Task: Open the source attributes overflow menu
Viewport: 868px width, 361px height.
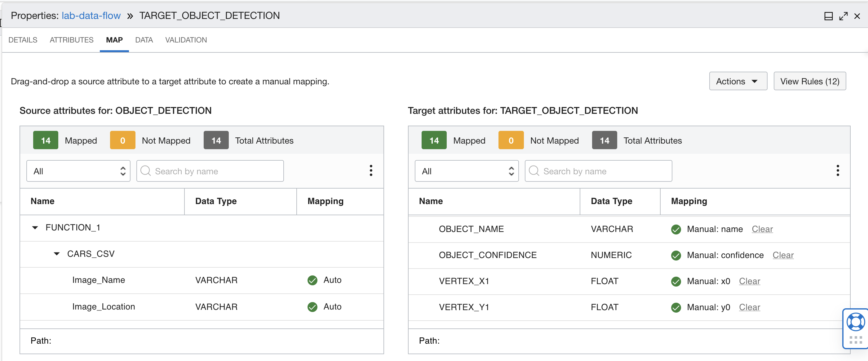Action: (x=371, y=171)
